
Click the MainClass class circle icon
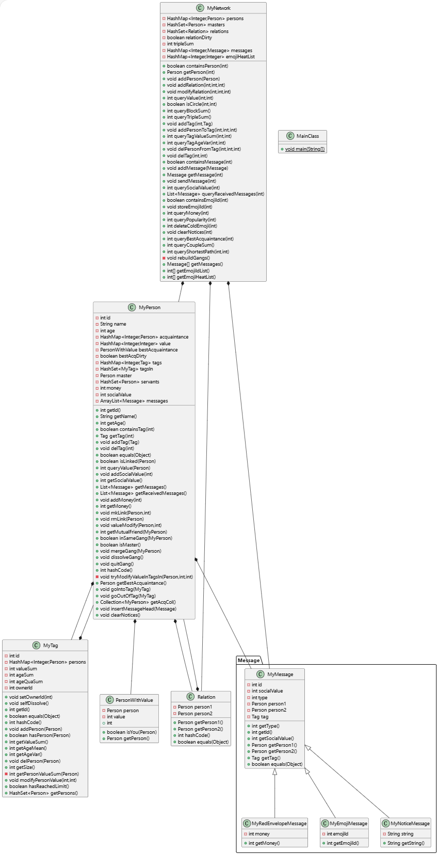(290, 136)
